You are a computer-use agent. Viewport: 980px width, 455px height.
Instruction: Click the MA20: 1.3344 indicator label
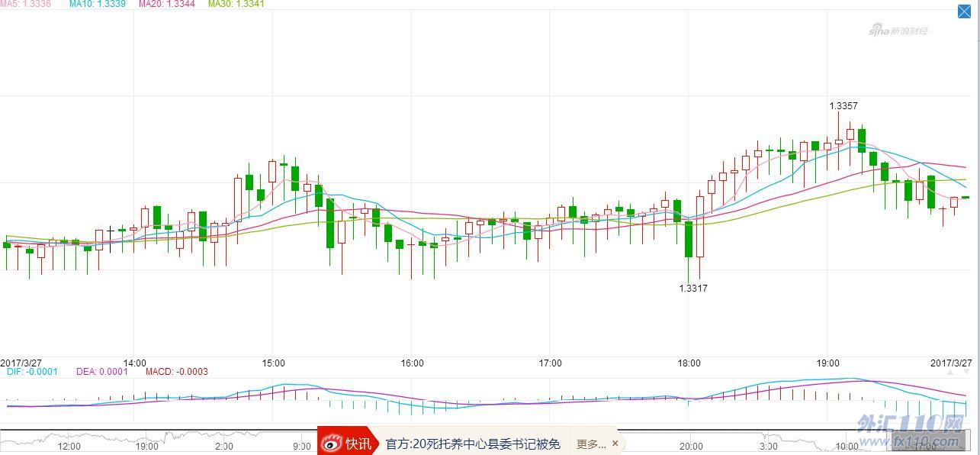(166, 4)
